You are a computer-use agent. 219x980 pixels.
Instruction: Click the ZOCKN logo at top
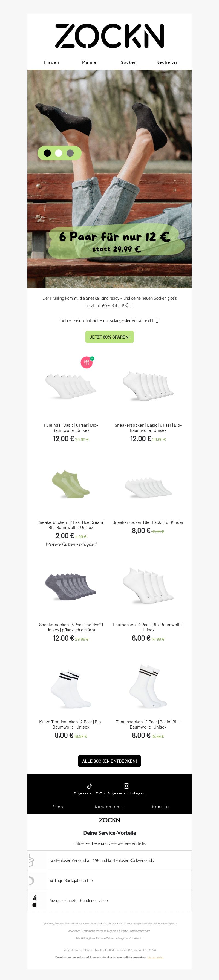(109, 36)
